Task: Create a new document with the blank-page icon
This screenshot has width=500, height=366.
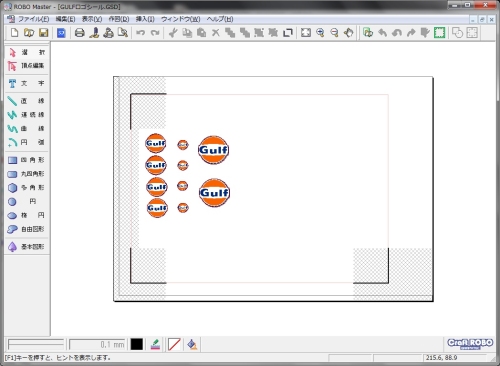Action: pos(14,33)
